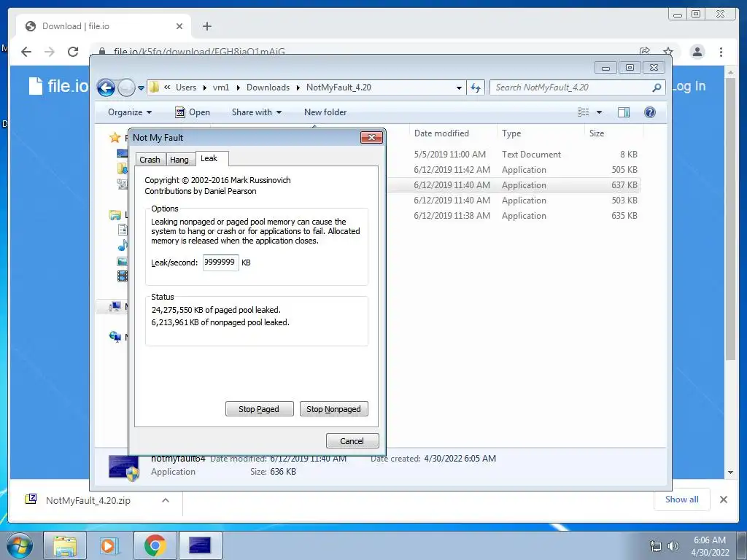
Task: Click the Explorer Help icon
Action: [650, 112]
